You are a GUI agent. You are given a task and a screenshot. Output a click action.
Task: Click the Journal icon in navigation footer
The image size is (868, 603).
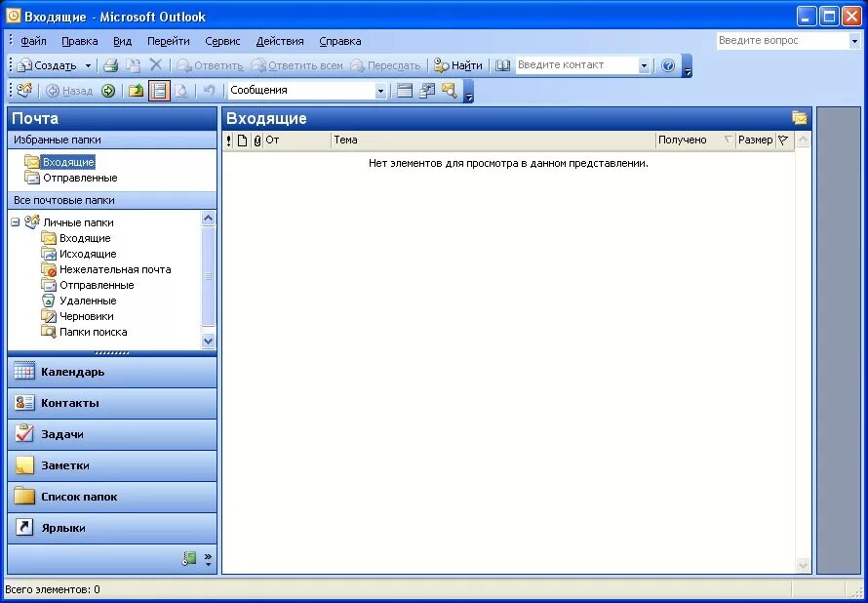click(189, 559)
